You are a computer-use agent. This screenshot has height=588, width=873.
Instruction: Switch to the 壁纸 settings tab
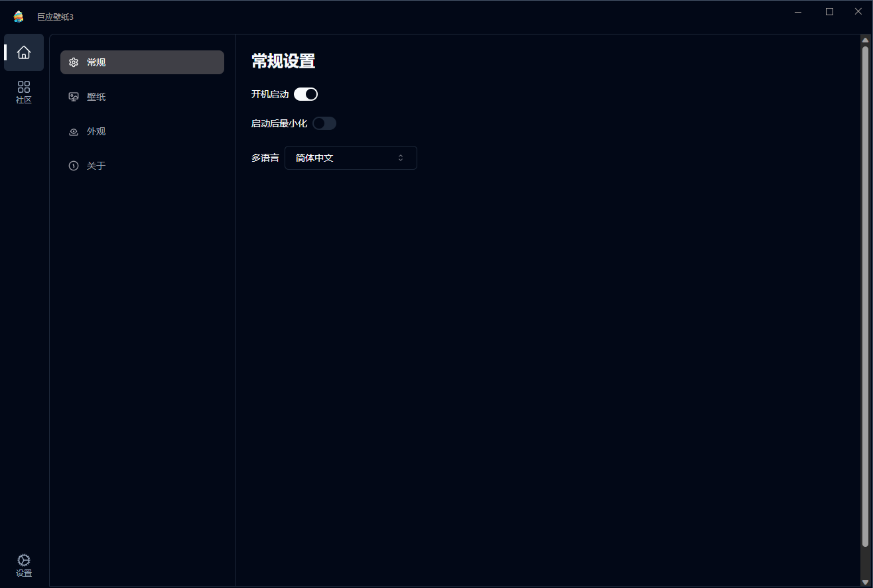click(142, 97)
